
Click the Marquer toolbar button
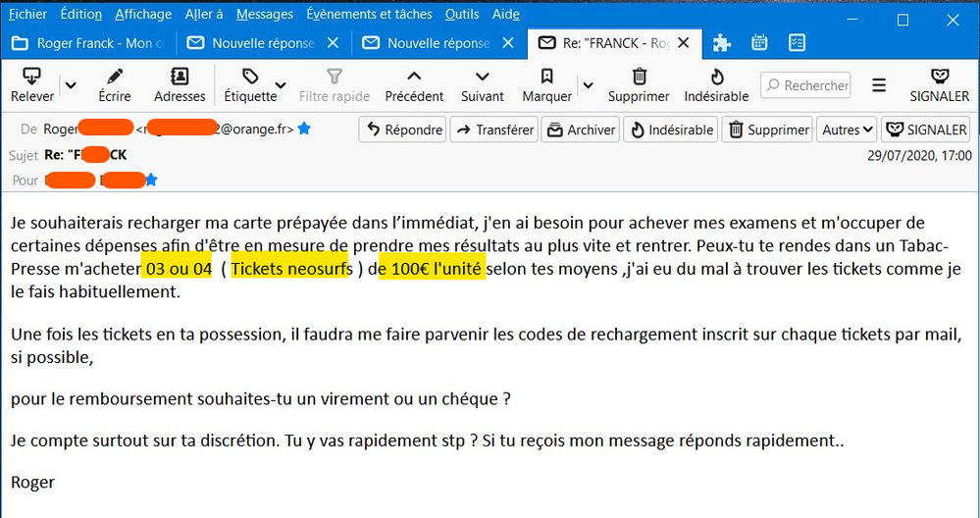pos(546,85)
